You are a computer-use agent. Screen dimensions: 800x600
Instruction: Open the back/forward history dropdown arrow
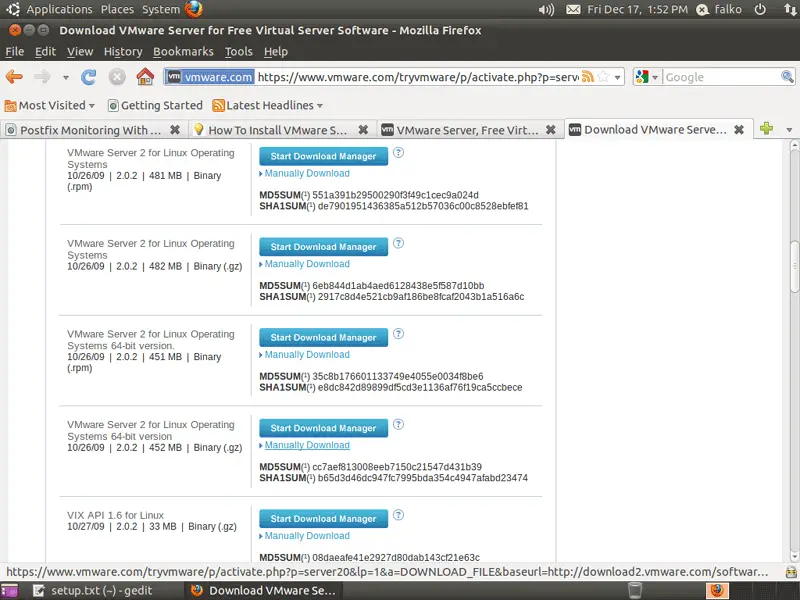coord(66,78)
